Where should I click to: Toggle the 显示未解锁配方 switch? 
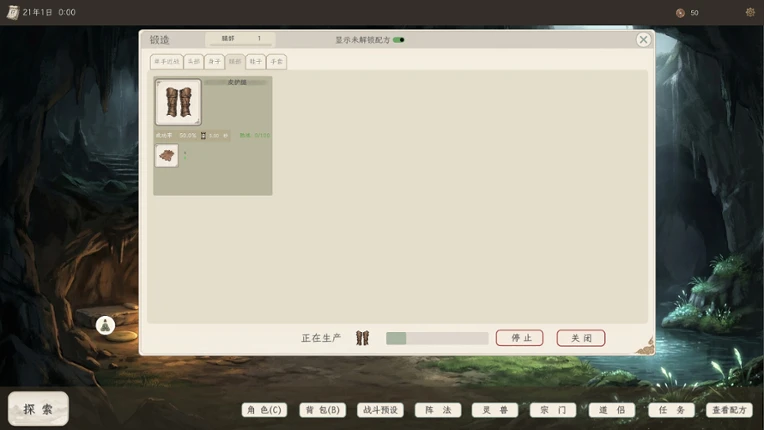click(399, 40)
